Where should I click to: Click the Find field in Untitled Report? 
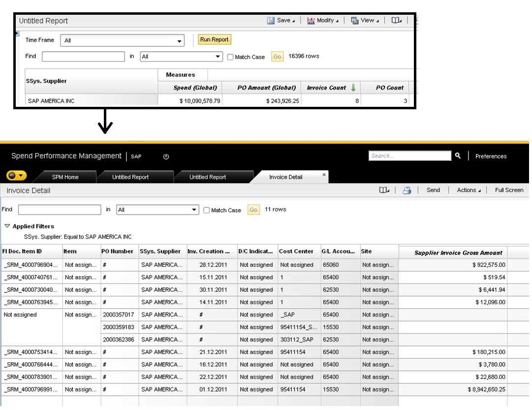83,56
